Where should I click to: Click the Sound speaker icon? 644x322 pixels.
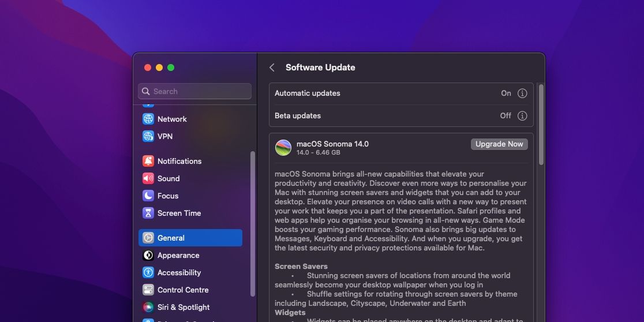pyautogui.click(x=148, y=178)
